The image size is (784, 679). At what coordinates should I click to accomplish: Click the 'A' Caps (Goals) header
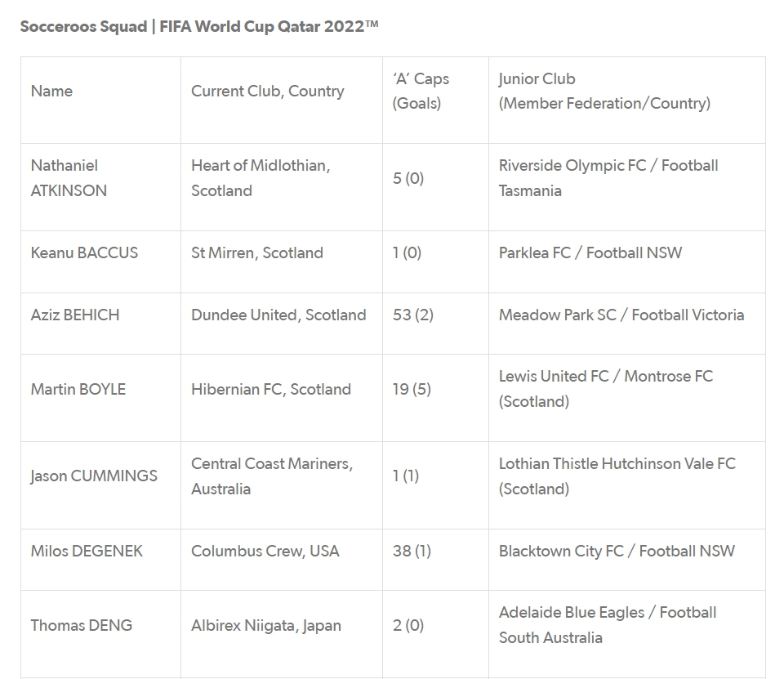tap(421, 91)
